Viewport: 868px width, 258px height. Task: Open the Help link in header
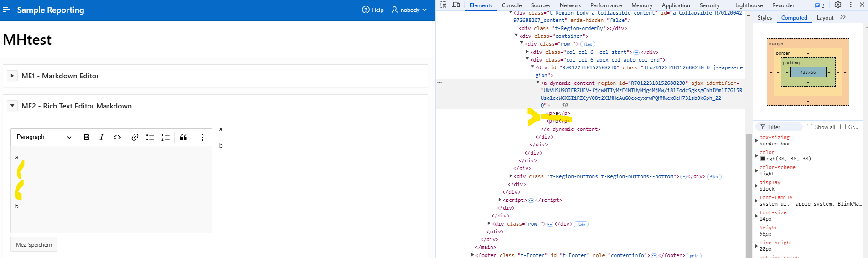373,10
